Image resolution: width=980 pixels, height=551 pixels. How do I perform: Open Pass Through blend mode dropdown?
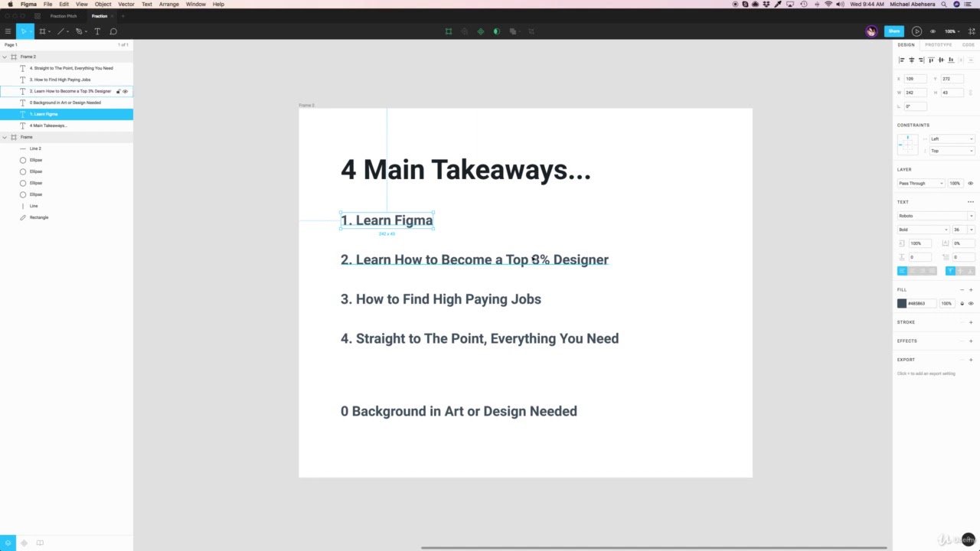[921, 184]
